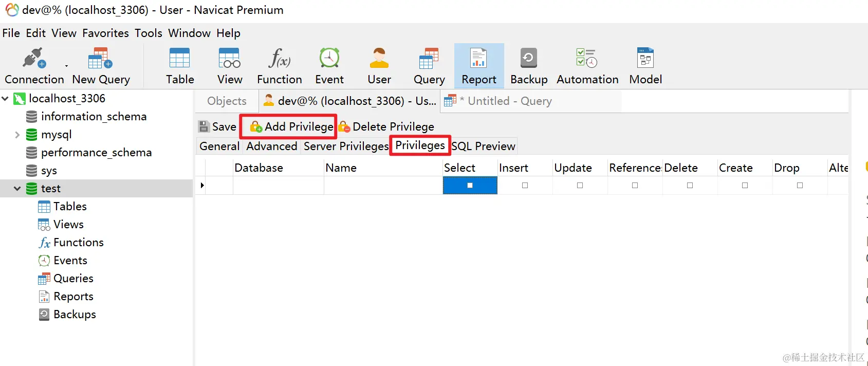Open the Connection dropdown arrow
Screen dimensions: 868x366
pyautogui.click(x=66, y=66)
